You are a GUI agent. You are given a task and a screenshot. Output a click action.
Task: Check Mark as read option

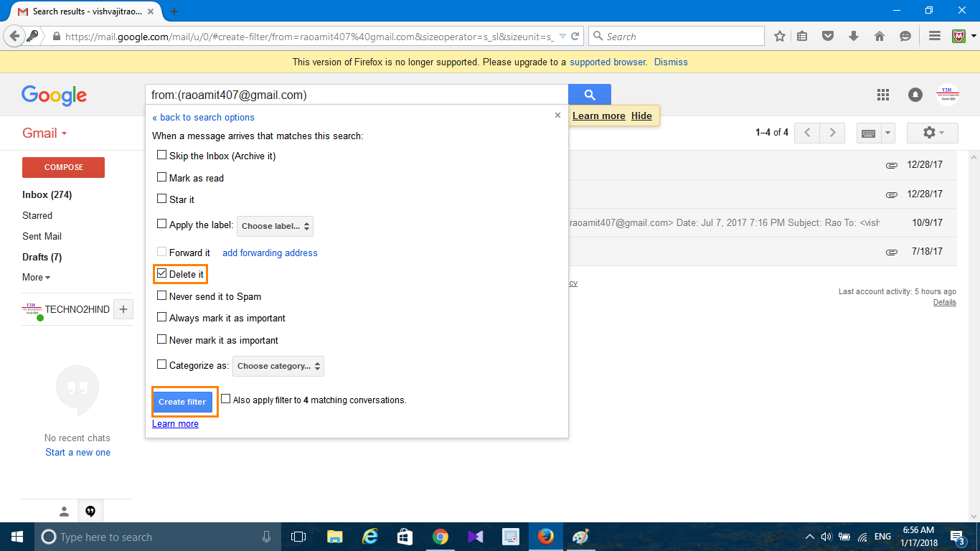click(161, 177)
